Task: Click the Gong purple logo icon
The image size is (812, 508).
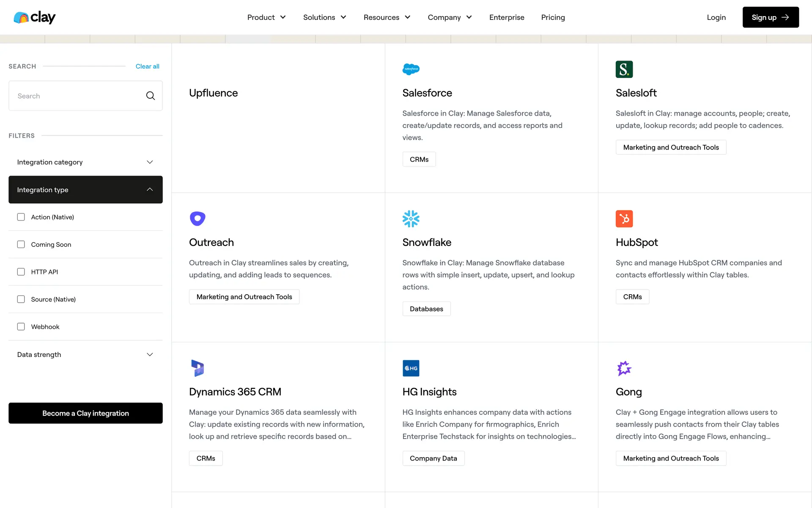Action: (x=624, y=368)
